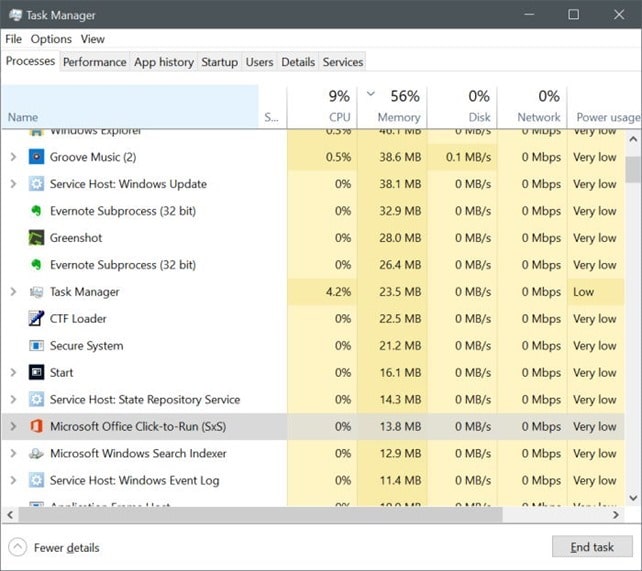Click the CTF Loader pen icon
This screenshot has width=642, height=571.
coord(36,318)
